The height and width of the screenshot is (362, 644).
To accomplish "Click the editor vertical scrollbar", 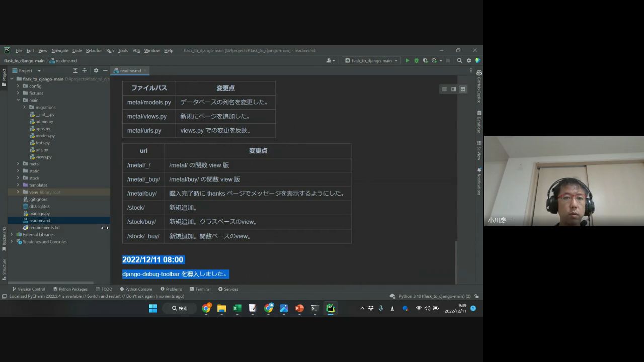I will click(457, 261).
